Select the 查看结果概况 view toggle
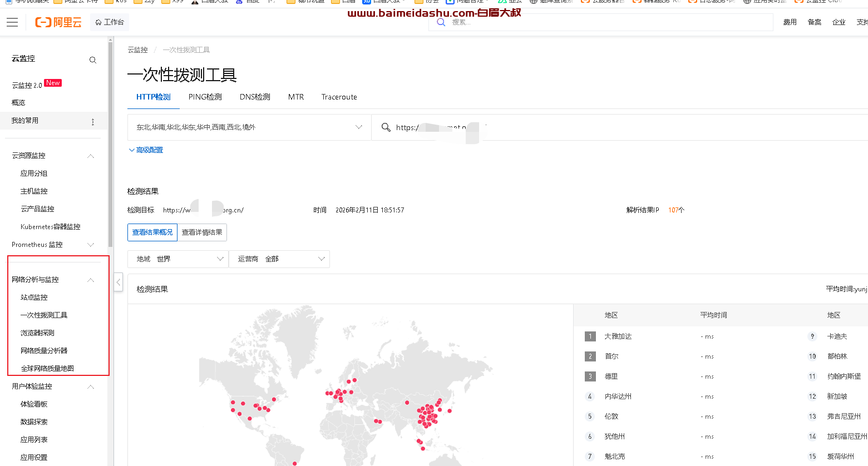Screen dimensions: 868x466 click(x=152, y=232)
